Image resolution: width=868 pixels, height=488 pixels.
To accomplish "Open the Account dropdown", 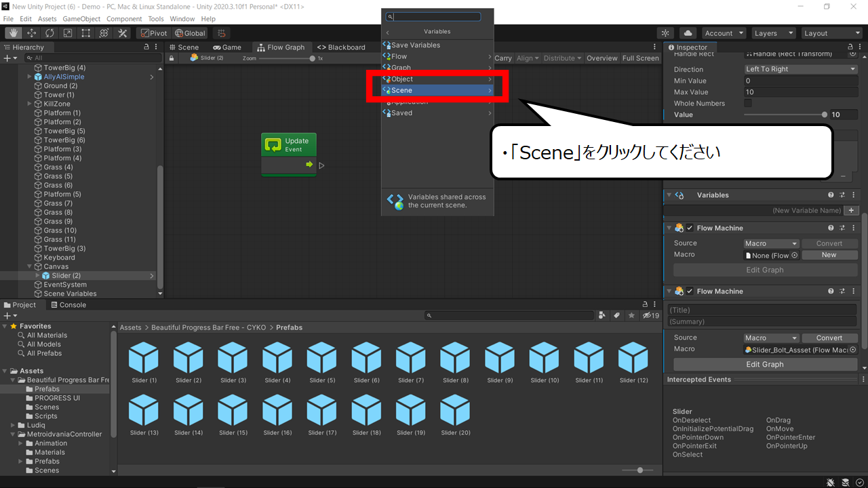I will 724,33.
